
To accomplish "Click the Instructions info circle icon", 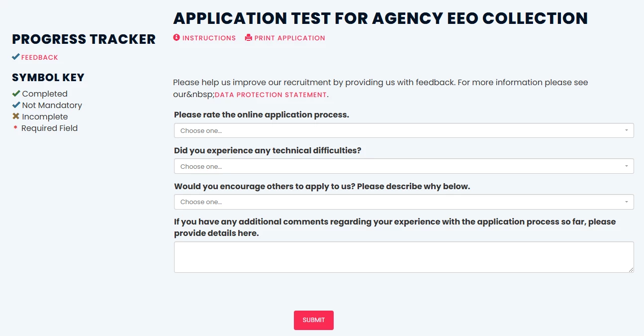I will tap(177, 38).
